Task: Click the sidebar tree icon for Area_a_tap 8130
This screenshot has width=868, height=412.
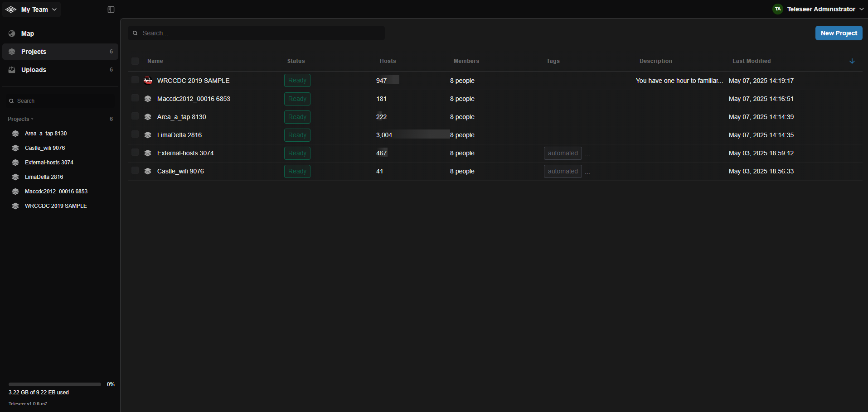Action: tap(15, 134)
